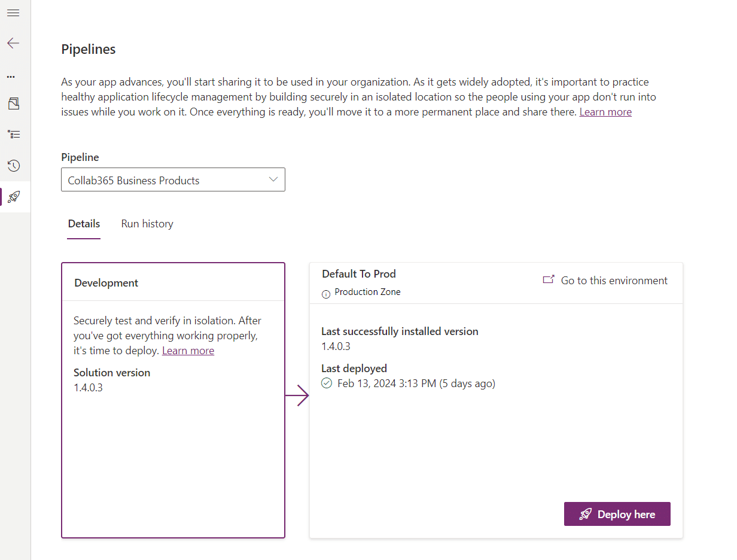Image resolution: width=737 pixels, height=560 pixels.
Task: Click the info icon beside Production Zone
Action: tap(326, 293)
